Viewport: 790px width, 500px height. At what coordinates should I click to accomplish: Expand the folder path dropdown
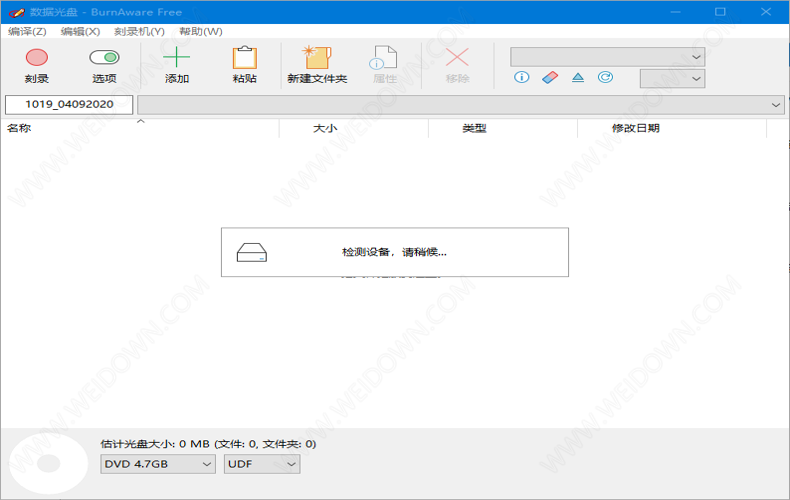tap(460, 105)
